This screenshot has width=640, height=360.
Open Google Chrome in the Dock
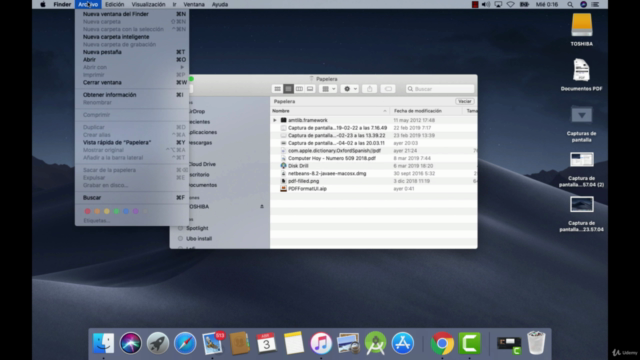point(442,343)
